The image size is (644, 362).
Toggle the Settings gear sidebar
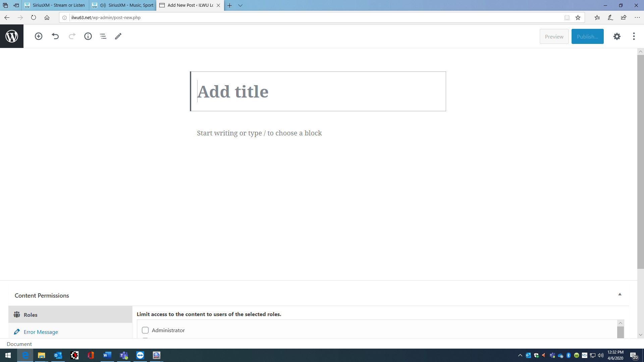(617, 37)
